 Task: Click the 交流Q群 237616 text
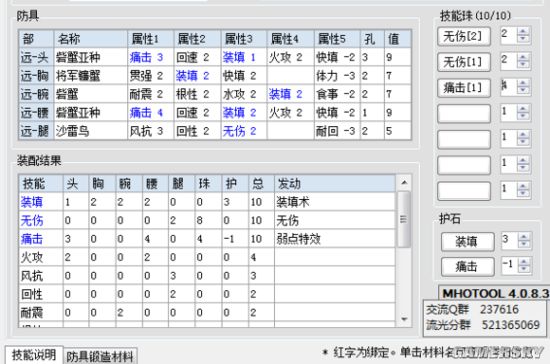(x=472, y=310)
